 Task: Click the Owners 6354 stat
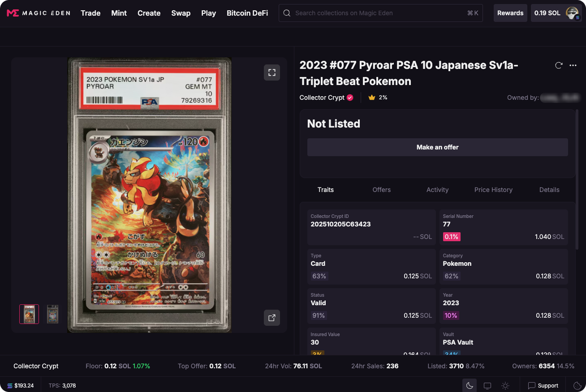(x=543, y=366)
